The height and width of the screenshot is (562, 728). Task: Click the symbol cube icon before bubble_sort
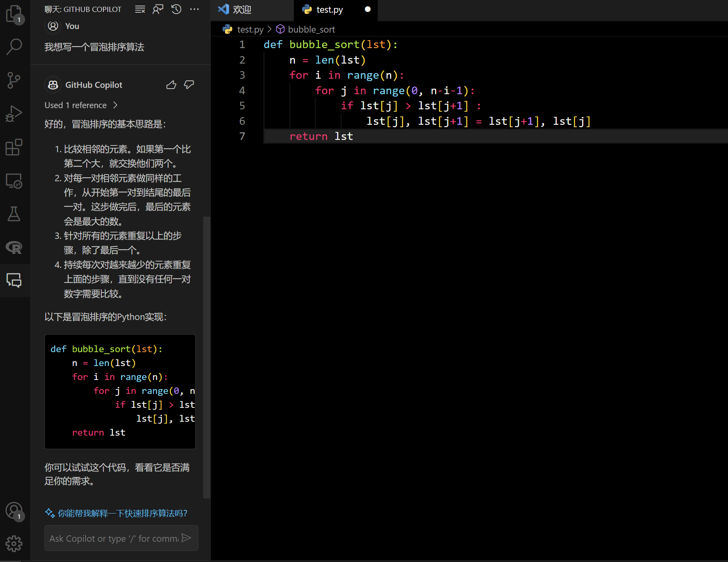click(x=280, y=29)
